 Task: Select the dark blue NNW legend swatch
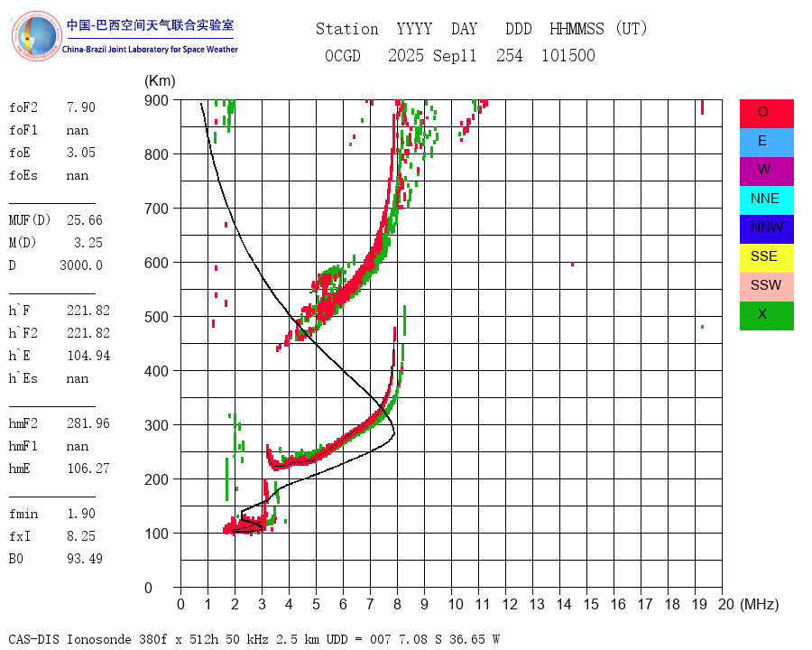(766, 229)
